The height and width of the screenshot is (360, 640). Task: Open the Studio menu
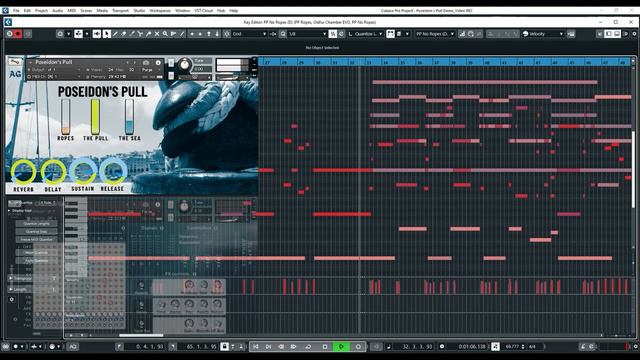(x=139, y=11)
